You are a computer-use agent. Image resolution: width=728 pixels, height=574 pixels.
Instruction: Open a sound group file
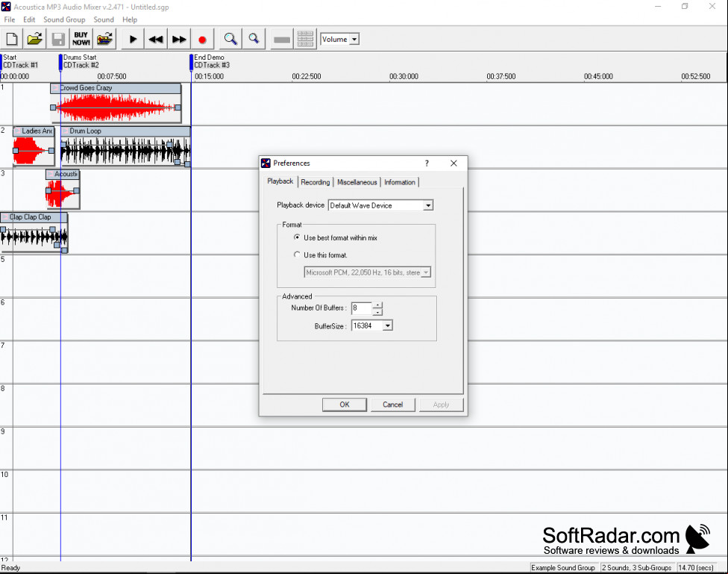pos(35,39)
